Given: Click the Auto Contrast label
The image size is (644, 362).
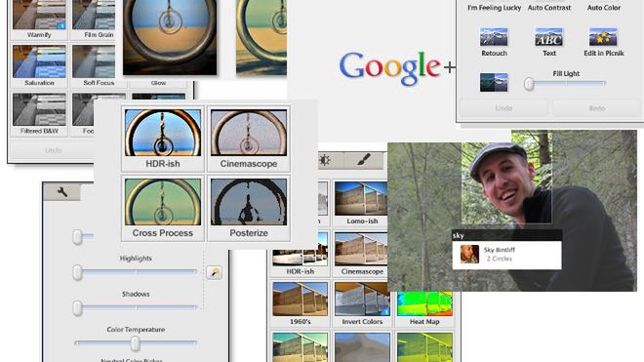Looking at the screenshot, I should [x=549, y=8].
